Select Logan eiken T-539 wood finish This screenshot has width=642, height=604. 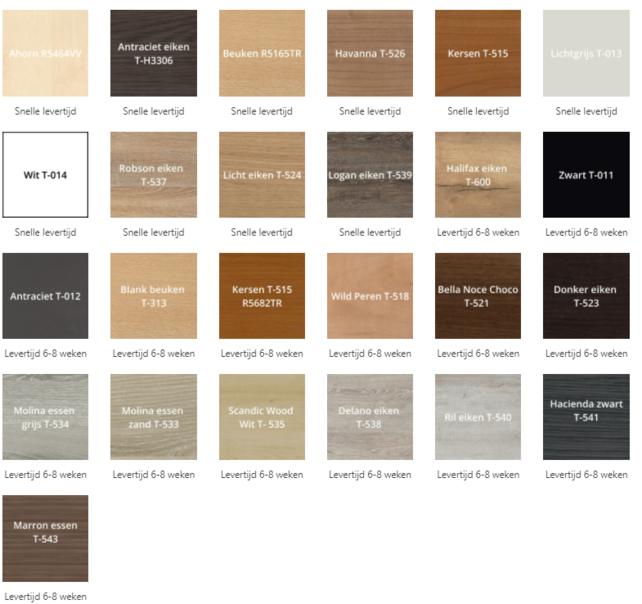coord(369,175)
